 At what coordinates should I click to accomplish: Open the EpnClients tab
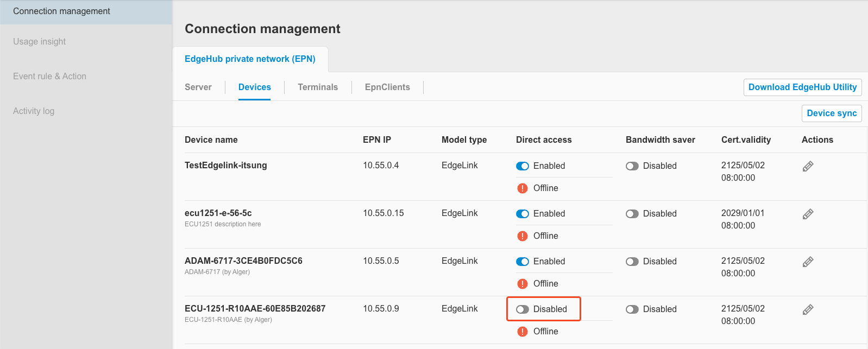387,87
